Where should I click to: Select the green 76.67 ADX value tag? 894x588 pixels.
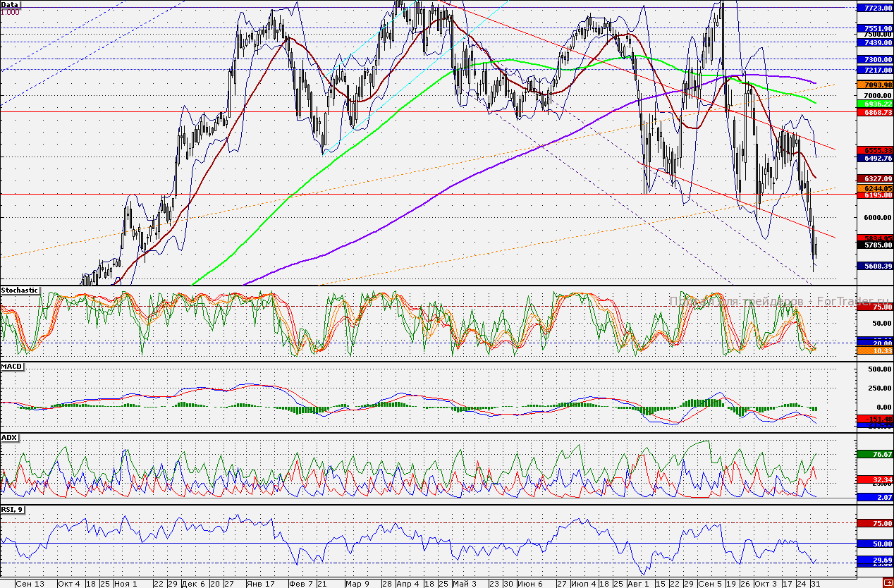tap(874, 455)
